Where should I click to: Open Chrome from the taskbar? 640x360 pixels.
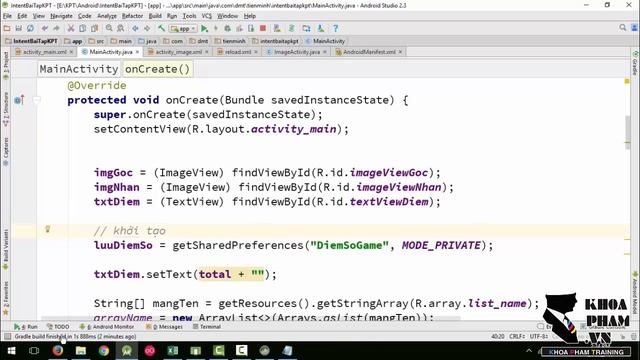104,351
